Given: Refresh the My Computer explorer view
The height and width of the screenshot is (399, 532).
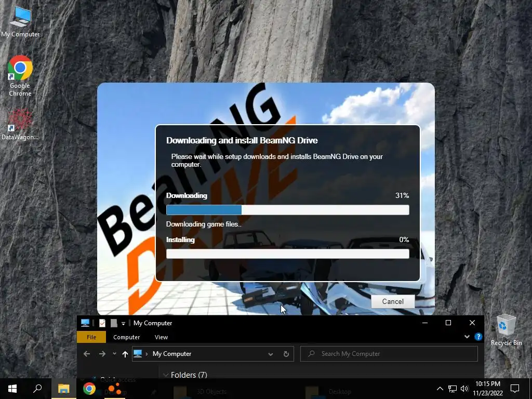Looking at the screenshot, I should 286,354.
